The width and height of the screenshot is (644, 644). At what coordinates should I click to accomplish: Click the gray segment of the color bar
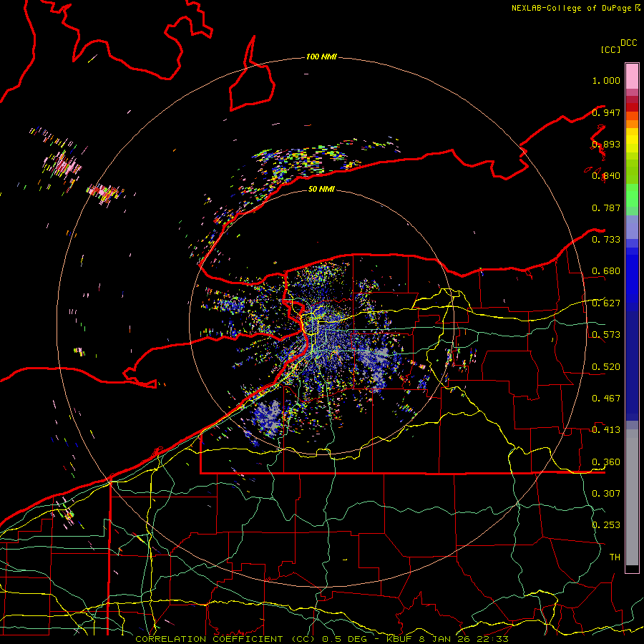click(632, 497)
